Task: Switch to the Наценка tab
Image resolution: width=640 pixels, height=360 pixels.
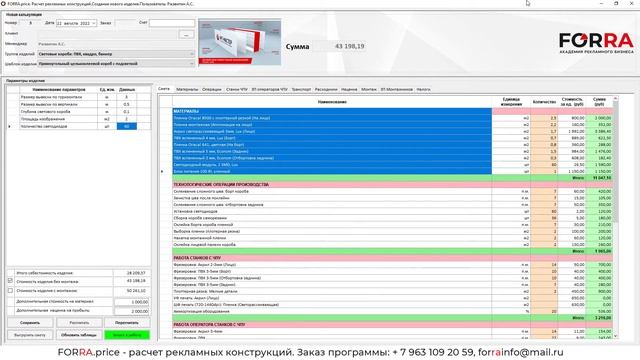Action: (x=349, y=89)
